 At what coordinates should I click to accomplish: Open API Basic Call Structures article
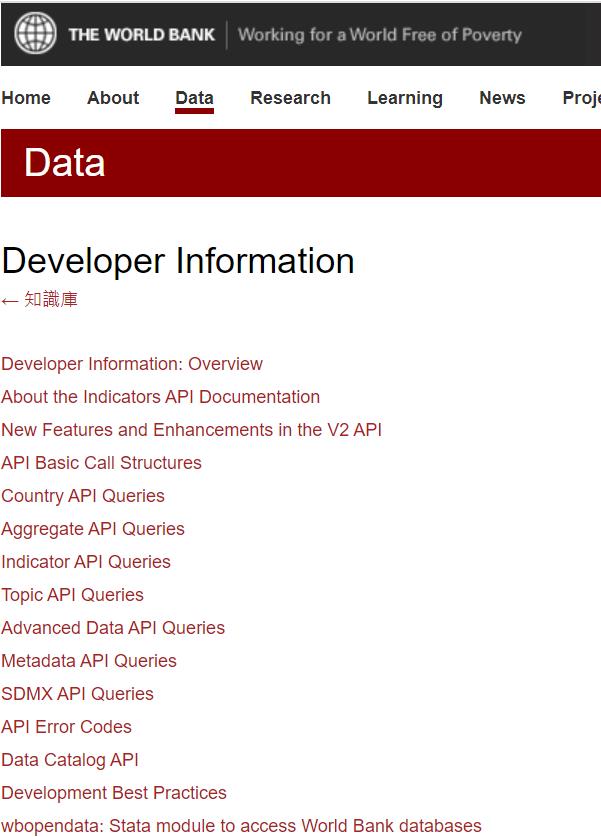[x=101, y=463]
